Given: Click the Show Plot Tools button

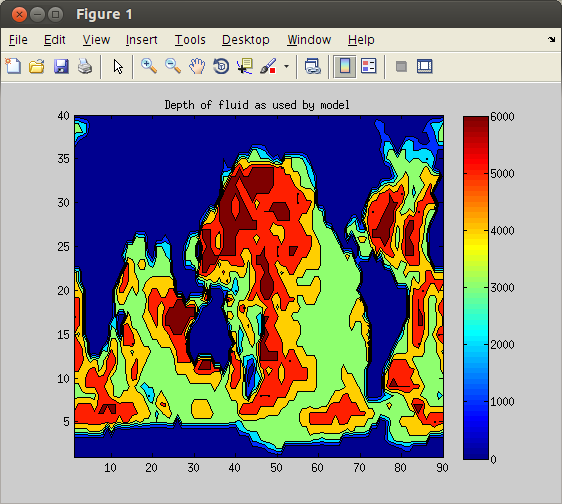Looking at the screenshot, I should pyautogui.click(x=425, y=66).
